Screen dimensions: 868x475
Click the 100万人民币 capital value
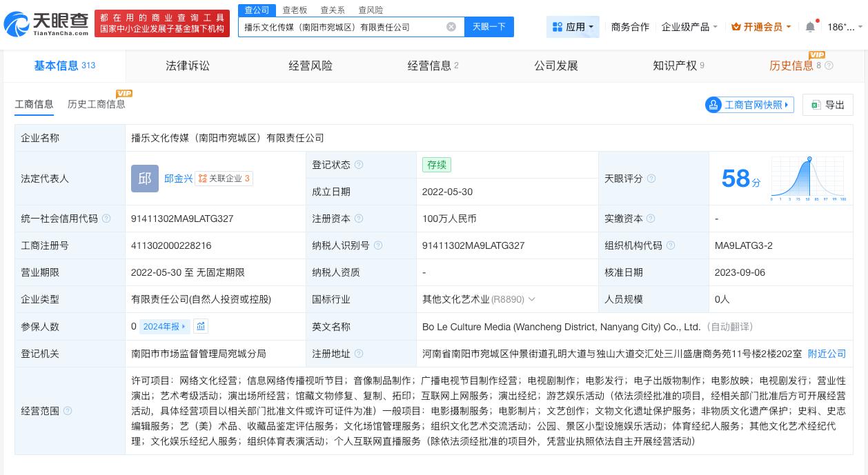449,219
